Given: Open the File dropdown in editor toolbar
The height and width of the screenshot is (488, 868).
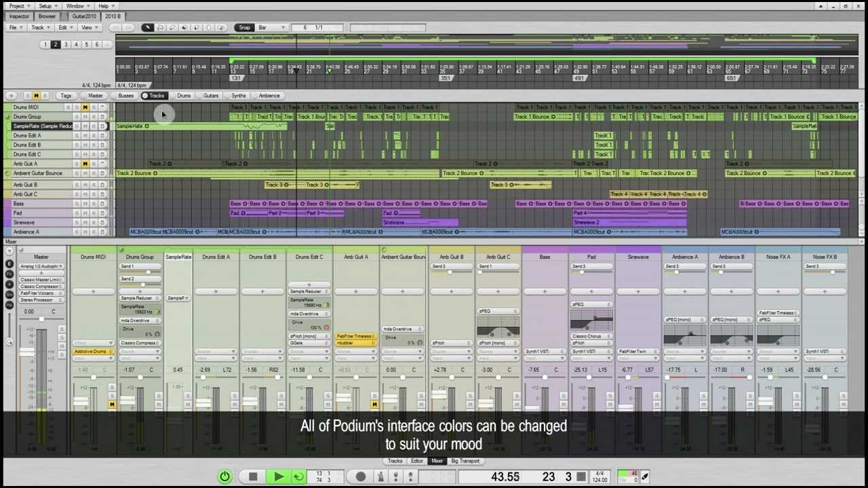Looking at the screenshot, I should [15, 28].
